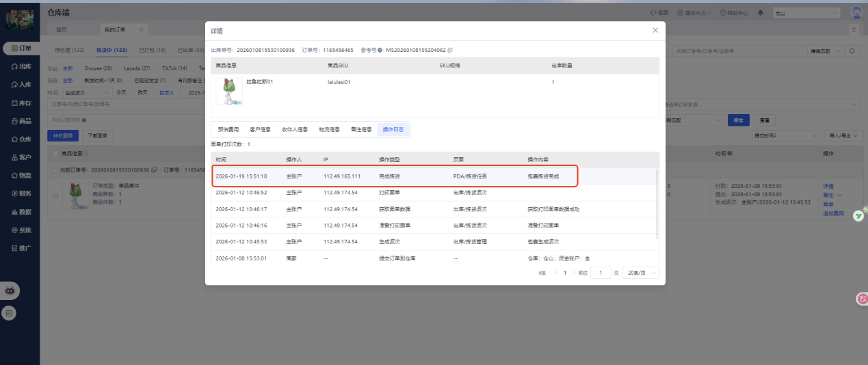Filter by Lazada (27) platform
The height and width of the screenshot is (365, 868).
tap(137, 68)
